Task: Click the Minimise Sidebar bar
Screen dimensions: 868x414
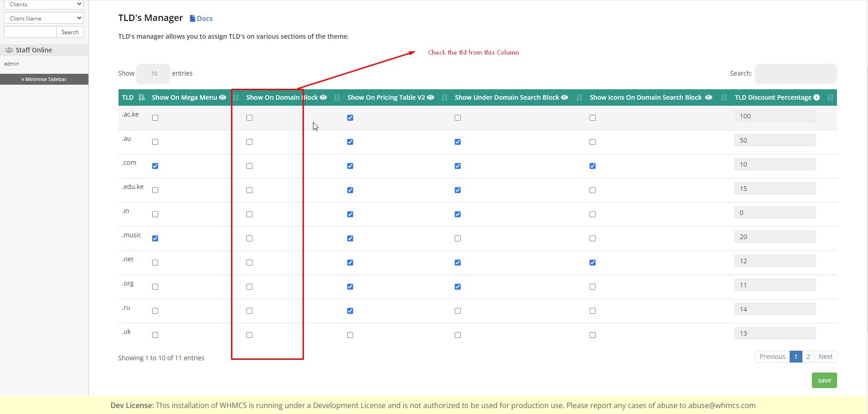Action: [44, 79]
